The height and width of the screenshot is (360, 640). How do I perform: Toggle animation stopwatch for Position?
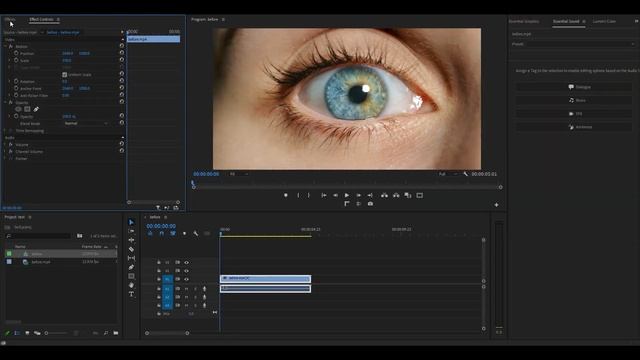[x=16, y=53]
